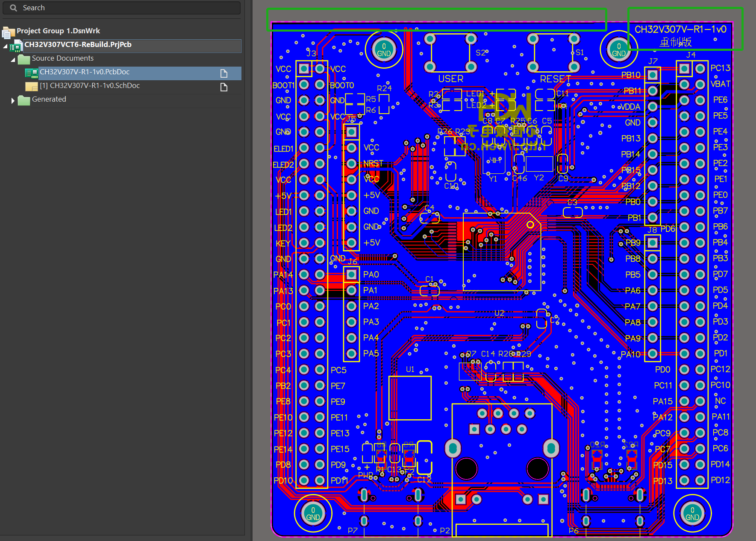Click the NRST silkscreen label

click(373, 164)
